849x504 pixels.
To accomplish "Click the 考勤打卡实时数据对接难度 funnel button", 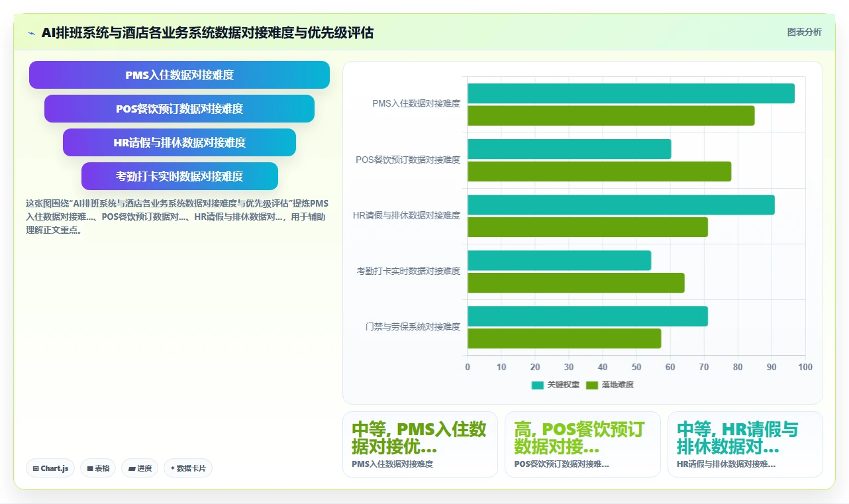I will point(179,176).
